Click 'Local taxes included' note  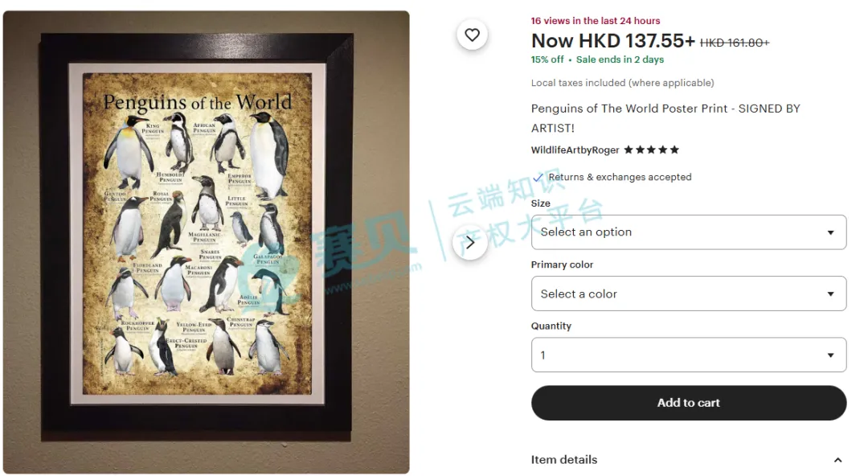pyautogui.click(x=622, y=83)
